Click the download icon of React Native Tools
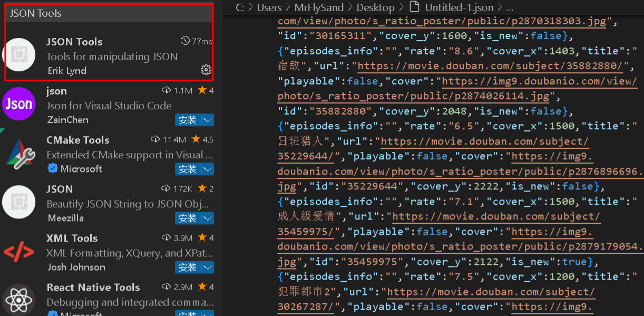The width and height of the screenshot is (644, 316). (x=167, y=287)
